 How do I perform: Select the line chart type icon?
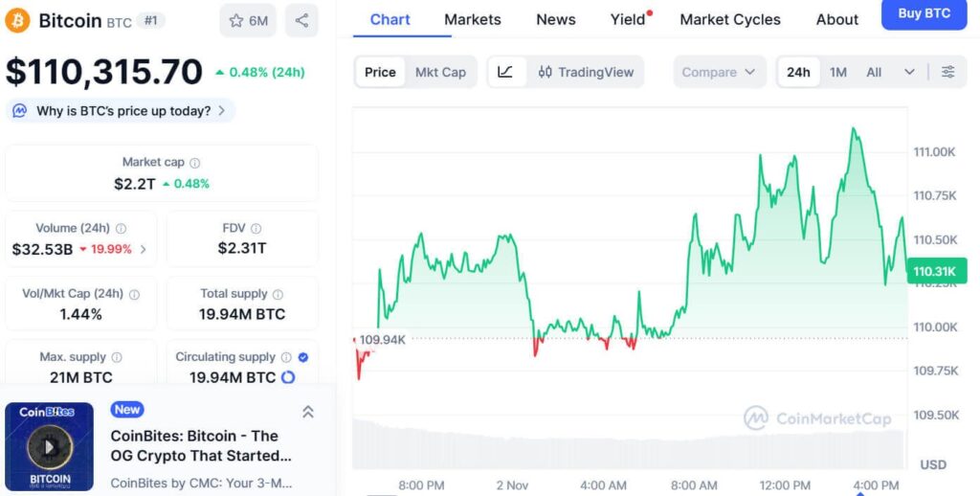tap(506, 72)
